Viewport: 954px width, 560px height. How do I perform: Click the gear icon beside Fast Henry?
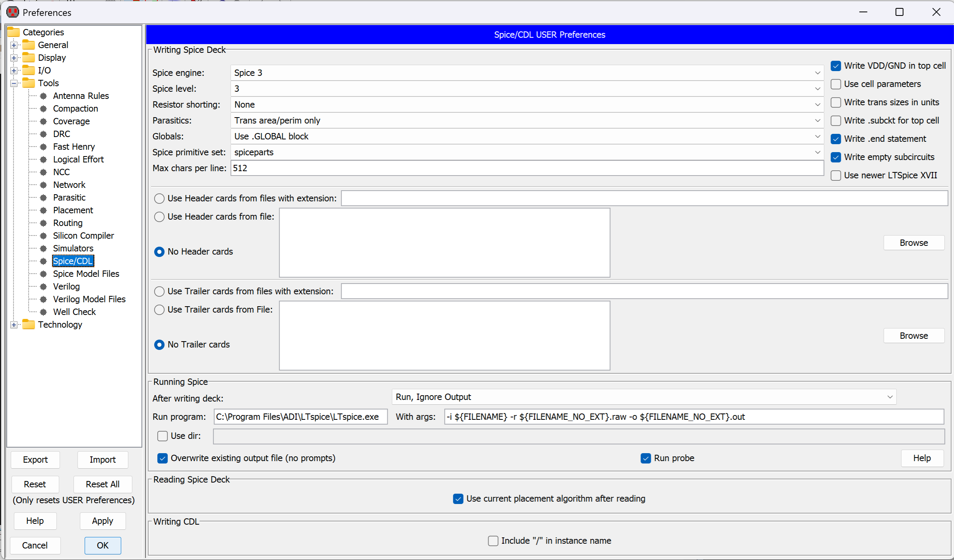(44, 147)
